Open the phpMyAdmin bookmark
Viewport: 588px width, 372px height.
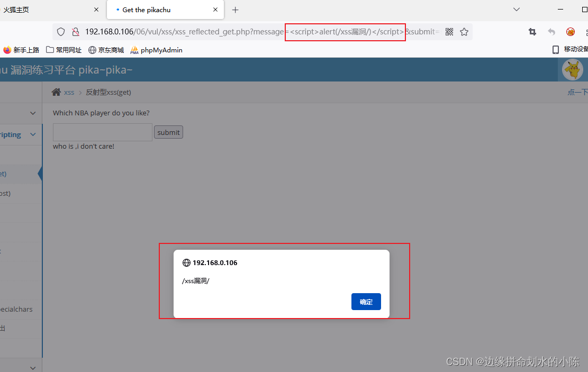[156, 50]
